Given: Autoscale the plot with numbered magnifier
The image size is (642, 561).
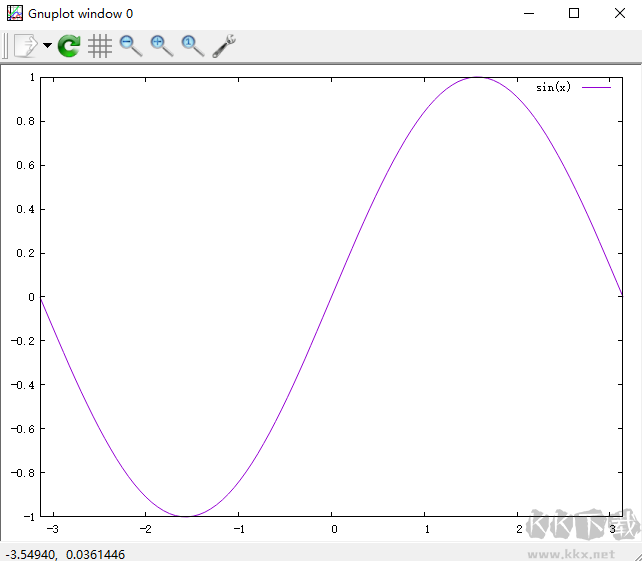Looking at the screenshot, I should tap(192, 45).
